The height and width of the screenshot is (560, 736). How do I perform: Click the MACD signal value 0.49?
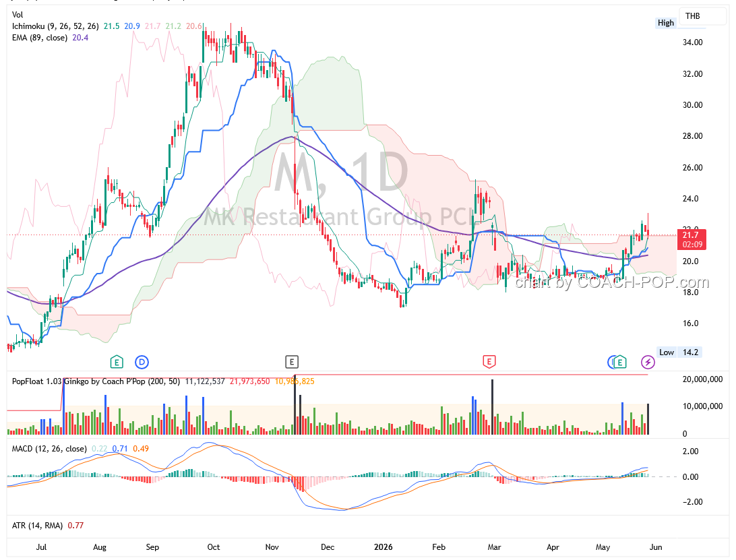tap(141, 449)
